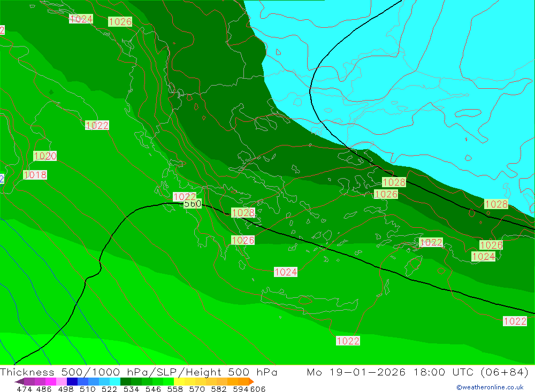Select the dark navy blue legend swatch
Image resolution: width=535 pixels, height=392 pixels.
(x=72, y=381)
